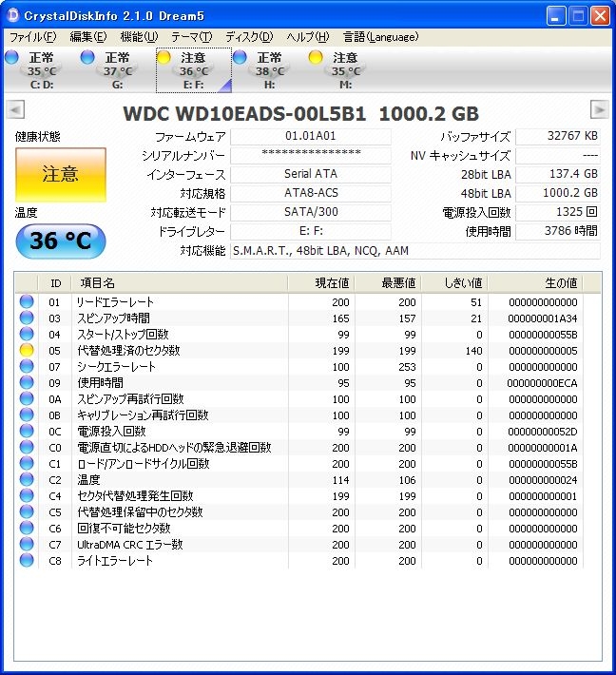Select the シークエラーレート attribute name
The height and width of the screenshot is (675, 616).
(x=116, y=367)
